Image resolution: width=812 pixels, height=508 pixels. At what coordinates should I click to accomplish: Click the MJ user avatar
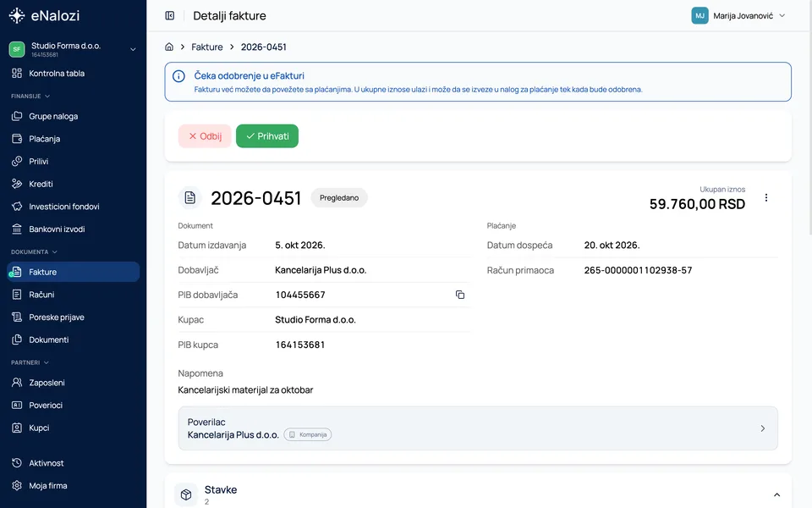(x=700, y=15)
